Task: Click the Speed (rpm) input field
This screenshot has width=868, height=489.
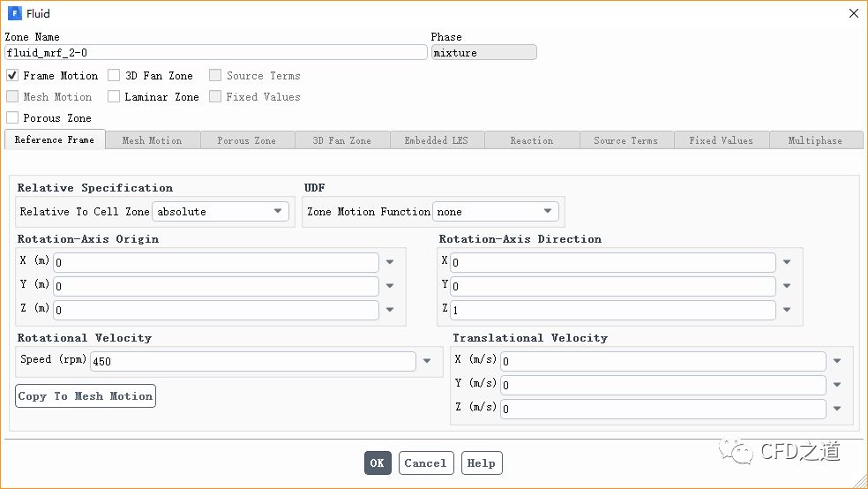Action: click(x=252, y=361)
